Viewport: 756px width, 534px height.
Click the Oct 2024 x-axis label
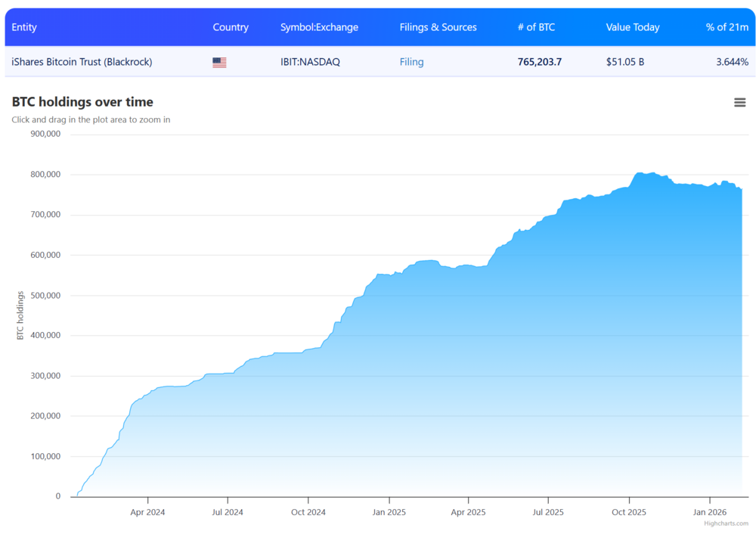coord(308,512)
